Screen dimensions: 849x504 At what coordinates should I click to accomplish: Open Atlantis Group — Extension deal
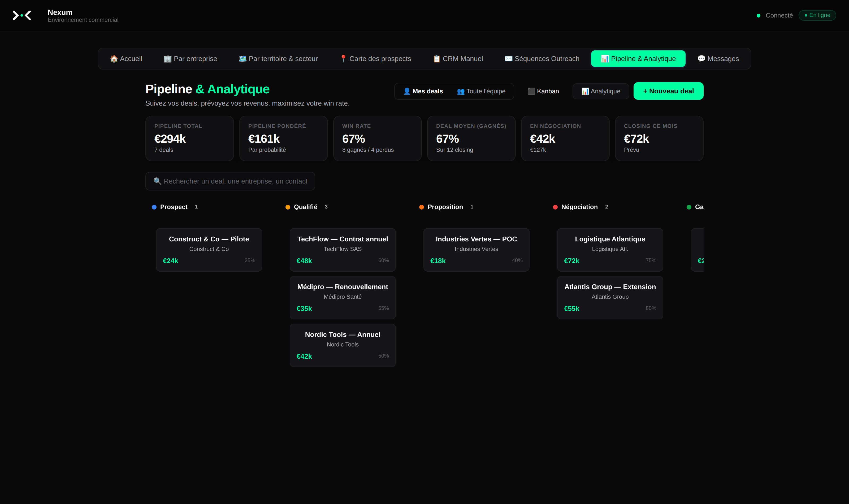click(610, 298)
